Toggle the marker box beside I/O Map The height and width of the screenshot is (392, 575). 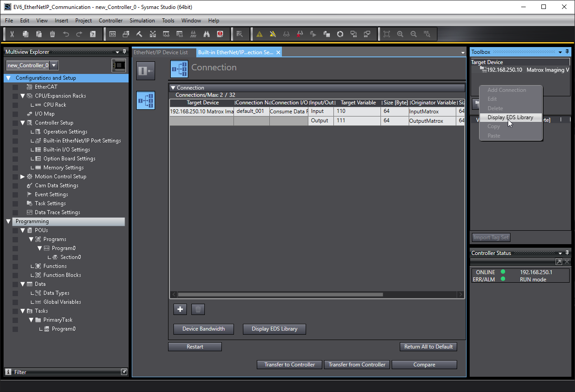(x=15, y=114)
